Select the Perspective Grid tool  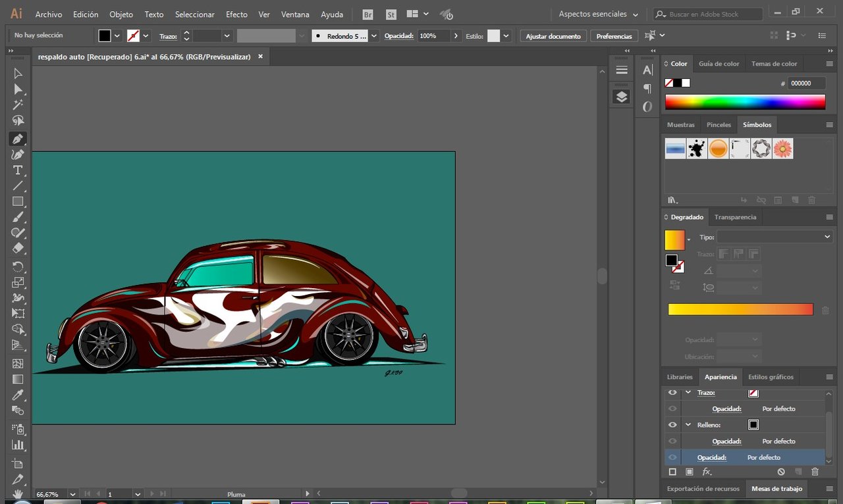click(x=18, y=345)
